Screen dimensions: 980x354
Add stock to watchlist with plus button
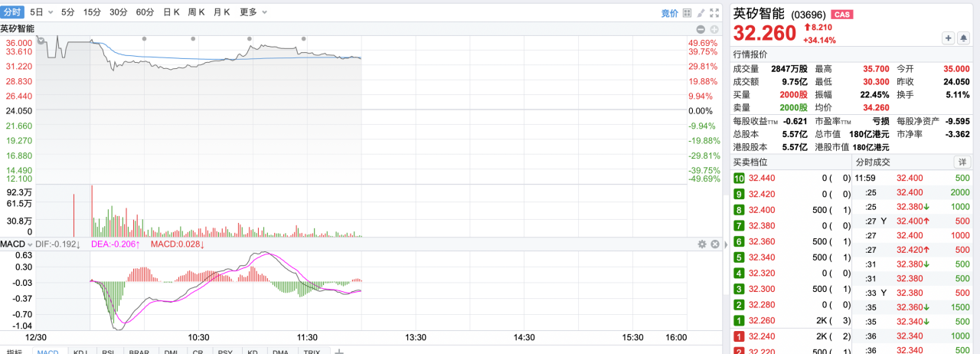(x=948, y=38)
